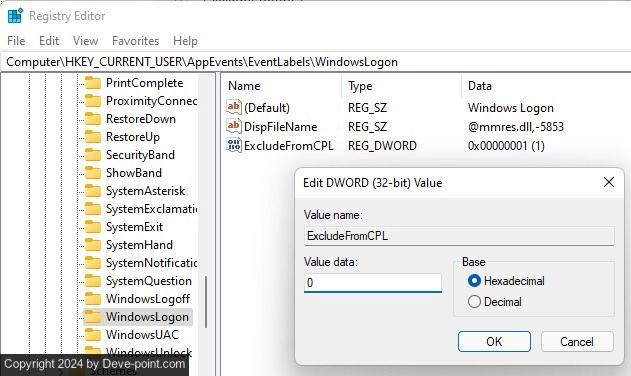631x376 pixels.
Task: Click the registry path address bar
Action: [x=316, y=62]
